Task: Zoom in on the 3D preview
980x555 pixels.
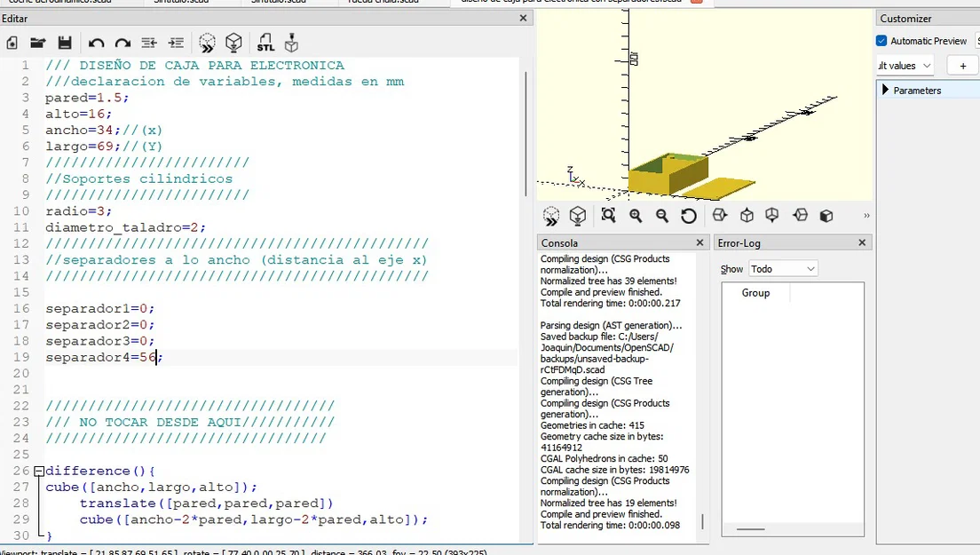Action: pyautogui.click(x=636, y=216)
